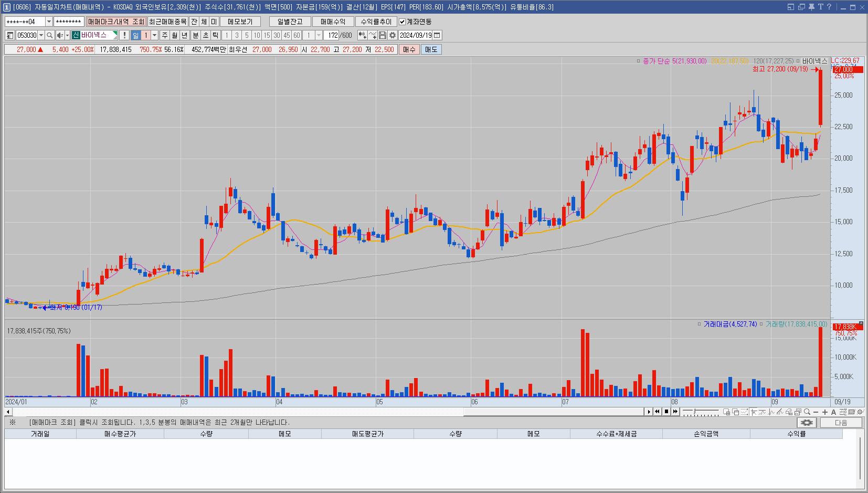
Task: Select the 년 yearly period toggle
Action: click(x=184, y=35)
